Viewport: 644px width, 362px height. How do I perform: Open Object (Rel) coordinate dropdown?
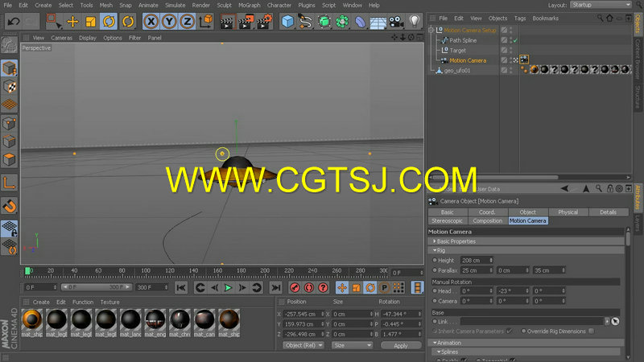pos(304,346)
